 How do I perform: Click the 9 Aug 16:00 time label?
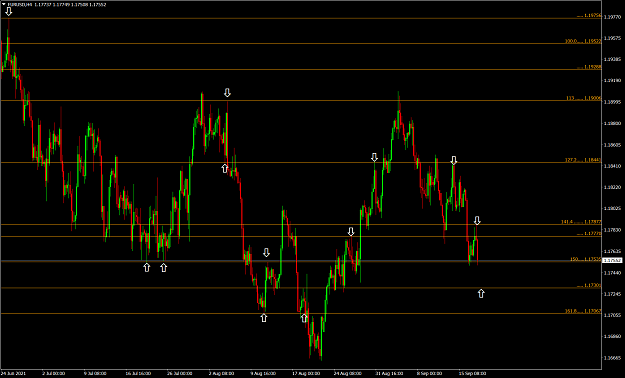point(263,374)
